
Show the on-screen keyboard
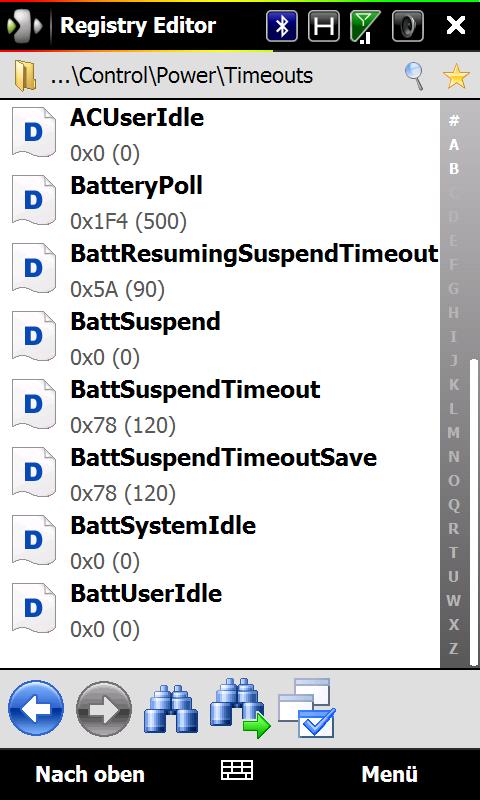click(x=237, y=770)
